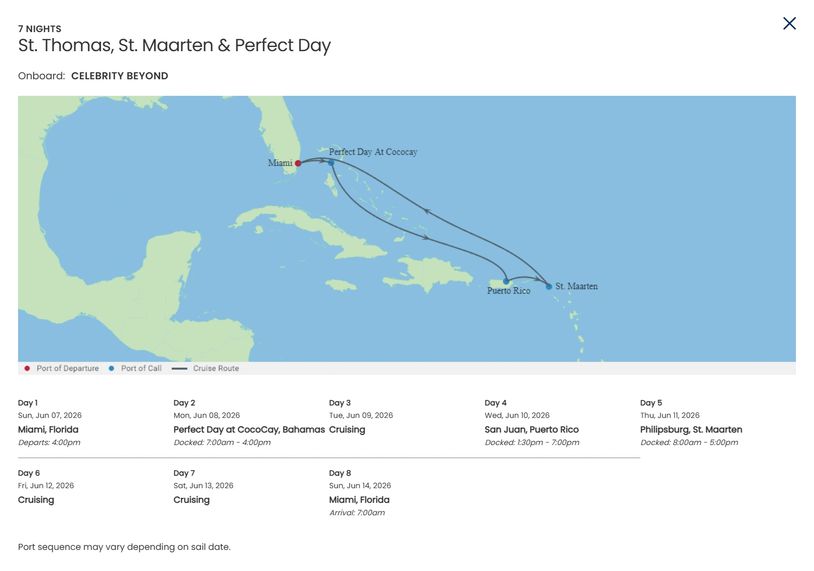Click the red Miami marker on the map

[298, 162]
